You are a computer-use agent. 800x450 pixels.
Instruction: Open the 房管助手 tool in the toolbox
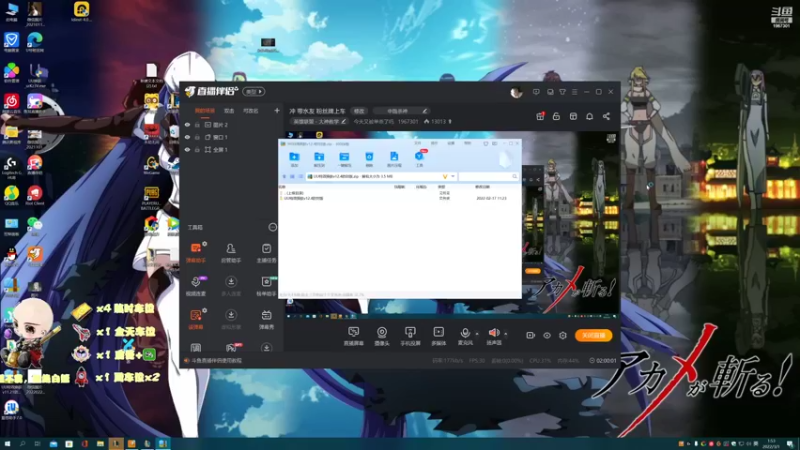click(x=231, y=253)
